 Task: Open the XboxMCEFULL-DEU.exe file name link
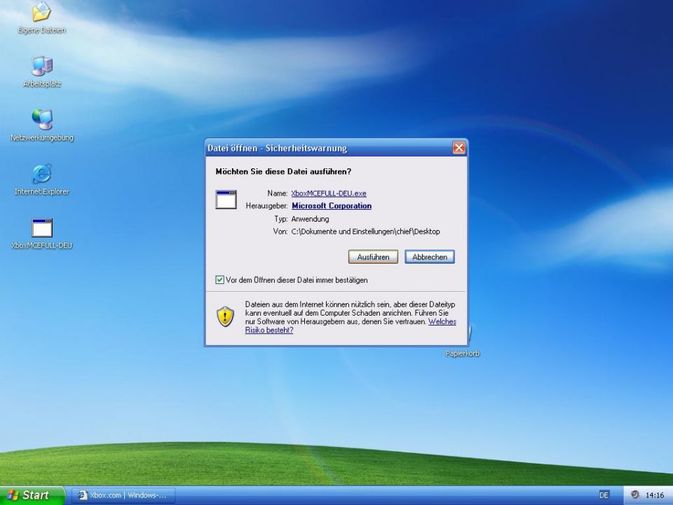[x=329, y=194]
